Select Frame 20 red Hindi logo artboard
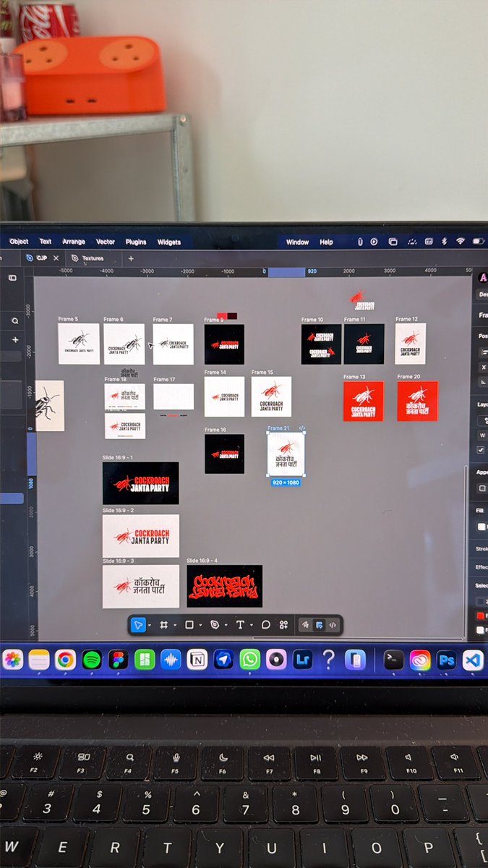Image resolution: width=488 pixels, height=868 pixels. coord(418,401)
